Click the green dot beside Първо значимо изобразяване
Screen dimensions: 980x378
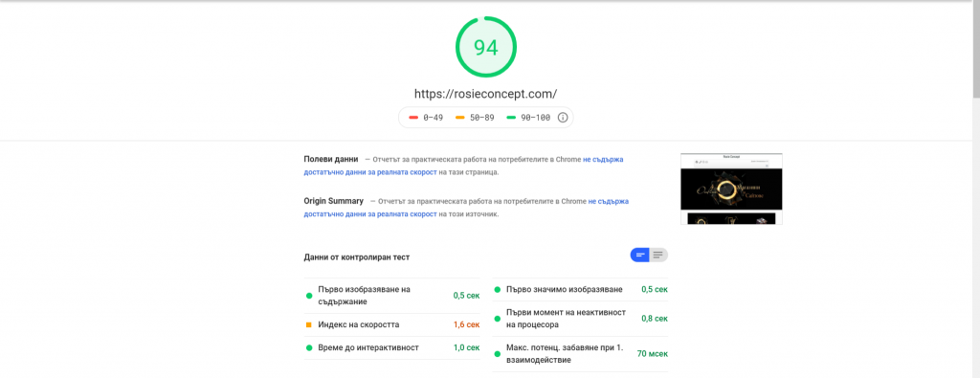click(498, 290)
